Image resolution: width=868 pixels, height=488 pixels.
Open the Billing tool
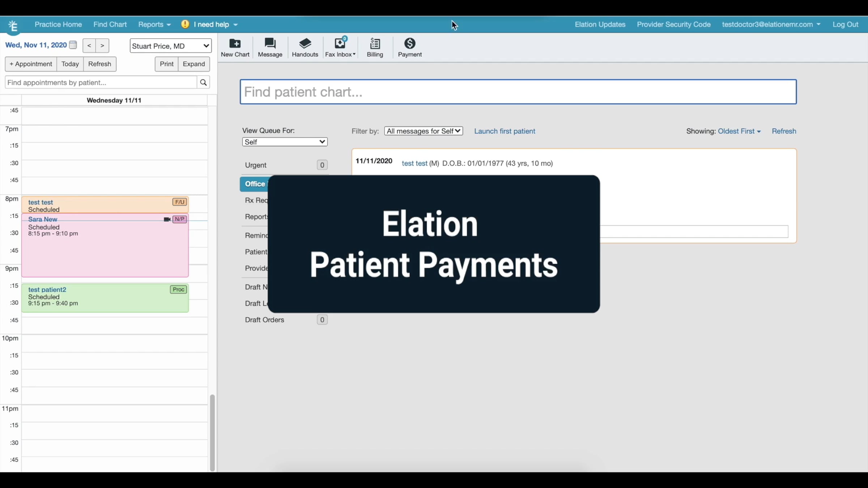point(375,48)
